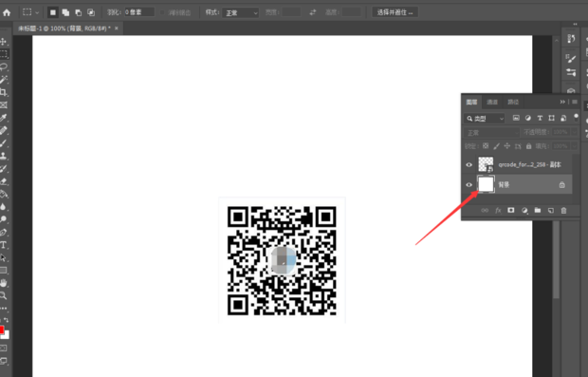Filter for pixel layers icon

pos(516,119)
